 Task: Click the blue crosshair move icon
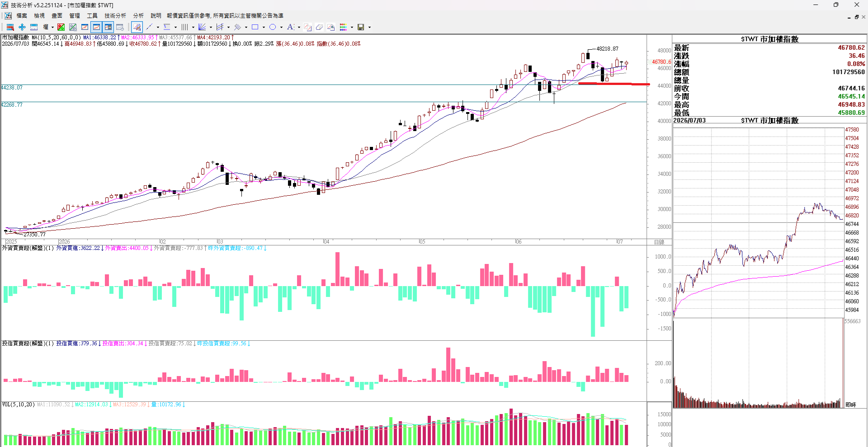[x=22, y=27]
